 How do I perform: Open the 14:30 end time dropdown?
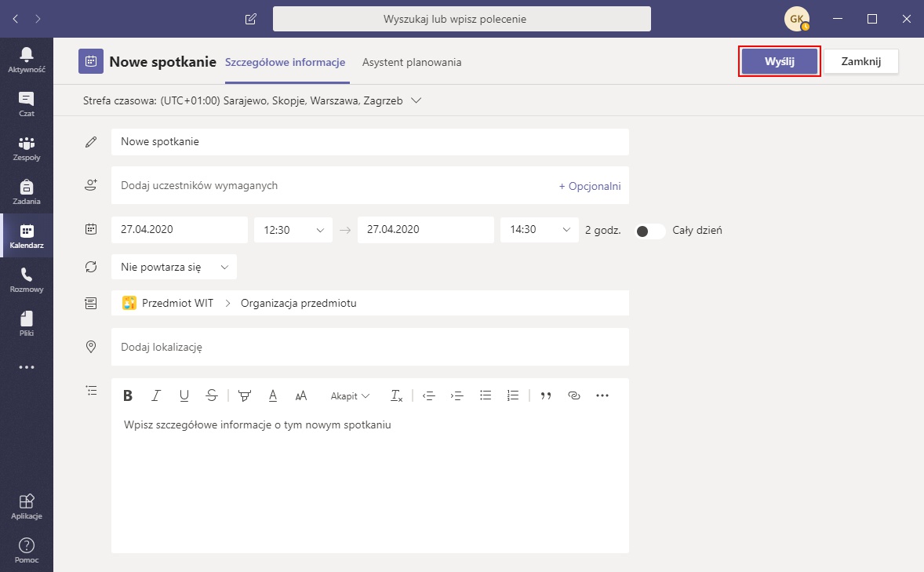click(540, 230)
